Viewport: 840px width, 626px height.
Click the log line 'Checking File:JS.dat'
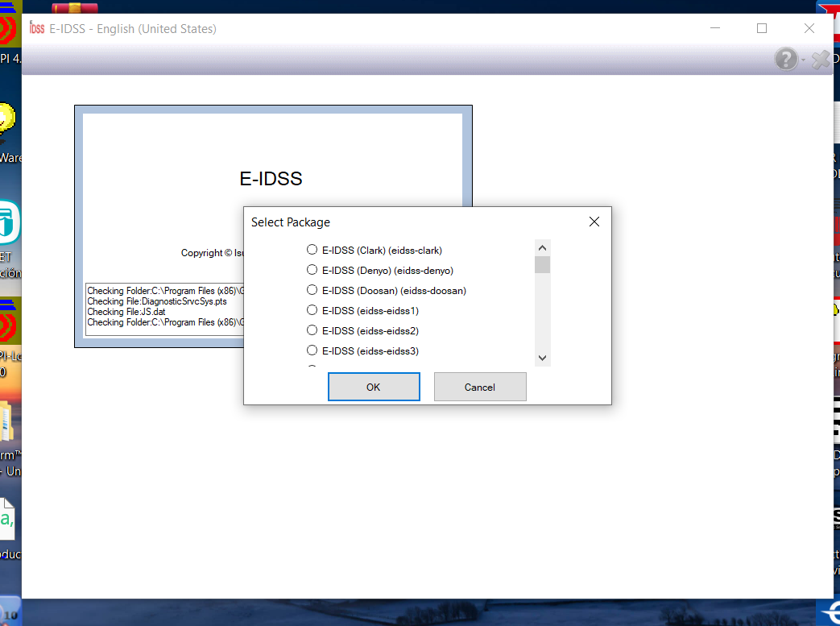(x=126, y=312)
